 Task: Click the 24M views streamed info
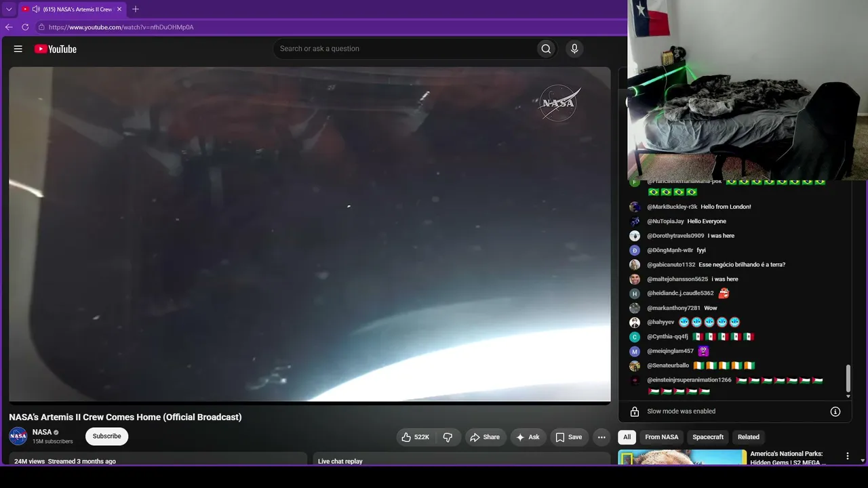coord(65,462)
